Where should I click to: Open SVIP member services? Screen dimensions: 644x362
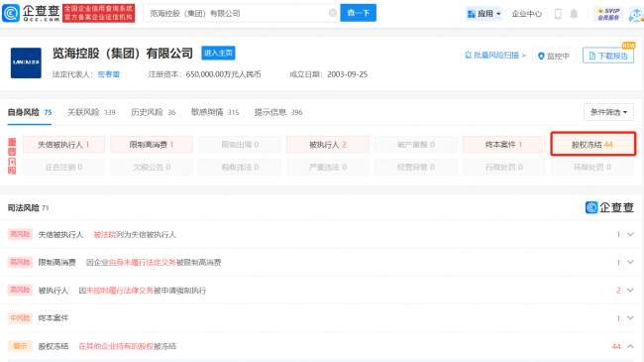pos(608,14)
